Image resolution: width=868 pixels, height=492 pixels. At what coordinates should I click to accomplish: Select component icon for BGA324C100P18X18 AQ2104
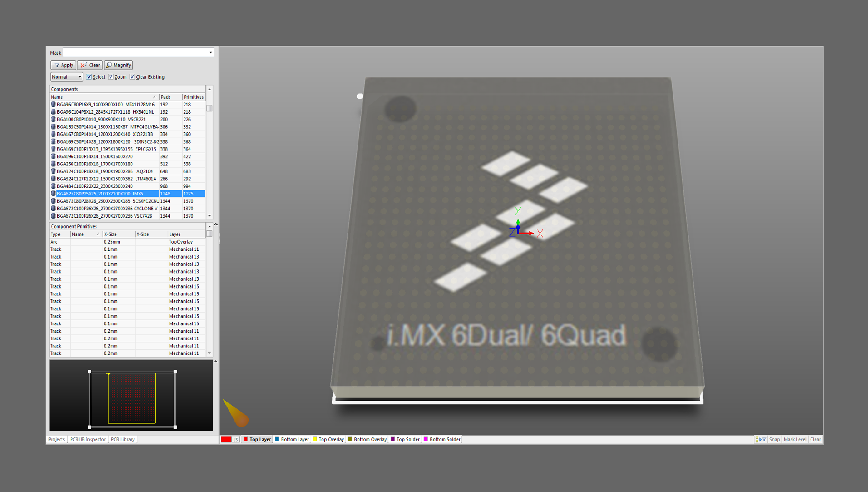point(53,171)
